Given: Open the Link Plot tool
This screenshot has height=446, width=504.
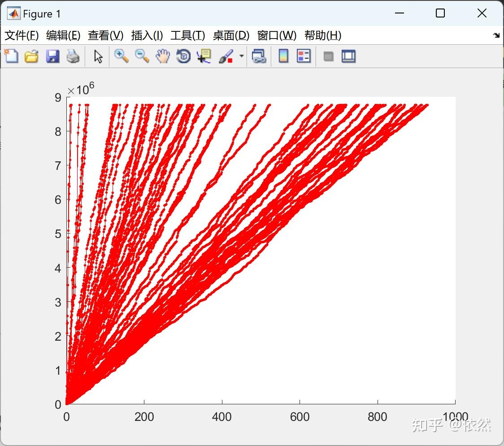Looking at the screenshot, I should tap(260, 56).
